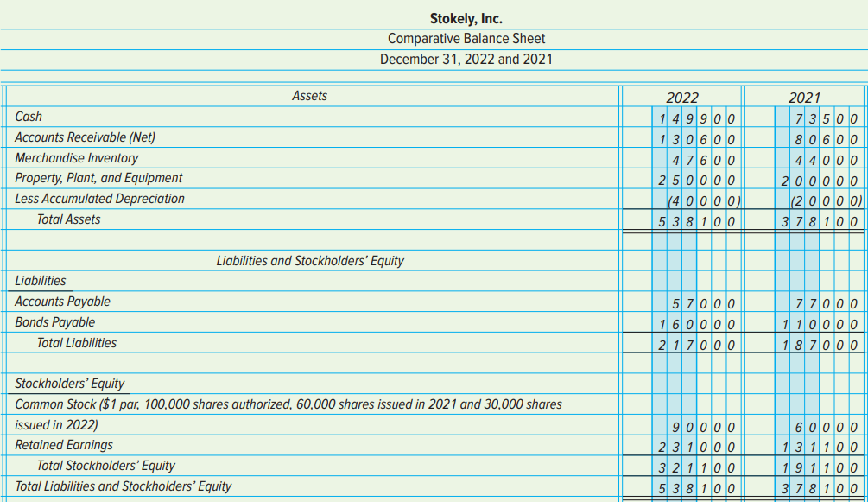
Task: Click the Cash row label
Action: click(29, 117)
